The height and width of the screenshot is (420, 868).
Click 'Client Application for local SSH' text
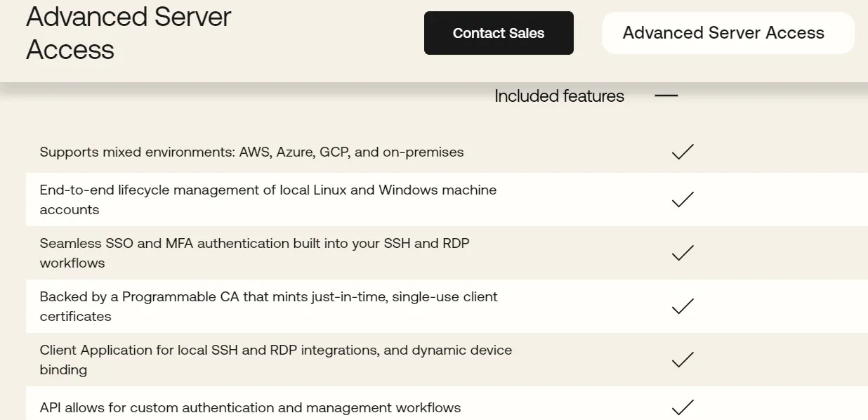tap(275, 350)
